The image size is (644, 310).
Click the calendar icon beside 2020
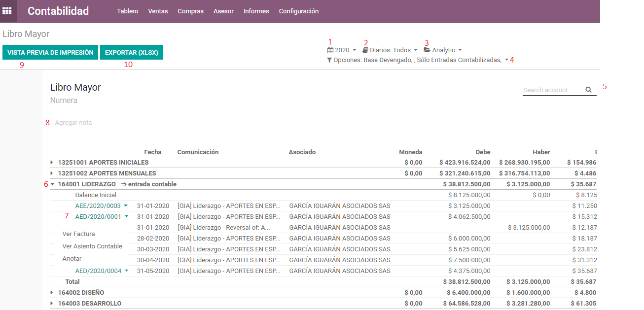pos(330,50)
